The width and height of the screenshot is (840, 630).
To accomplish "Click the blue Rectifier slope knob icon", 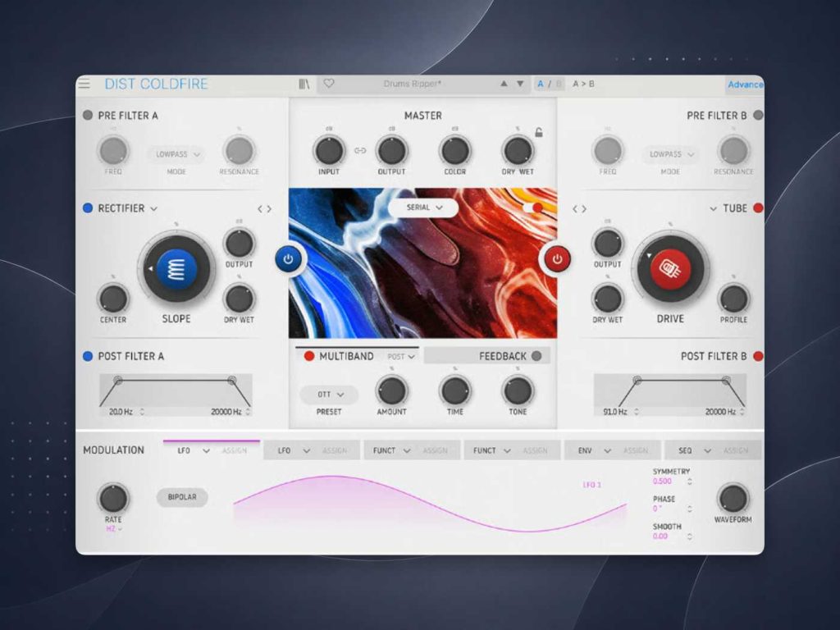I will 176,269.
